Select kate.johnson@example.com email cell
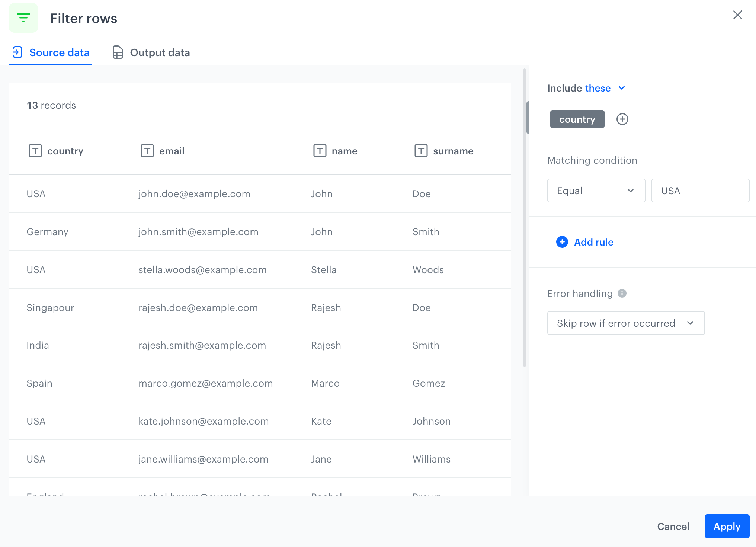The width and height of the screenshot is (756, 547). pos(204,421)
